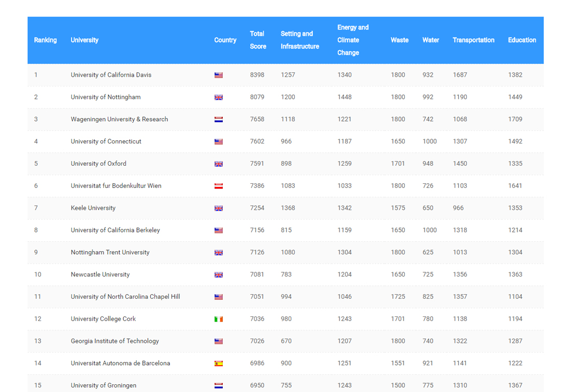This screenshot has height=392, width=570.
Task: Sort by the Ranking column header
Action: coord(46,40)
